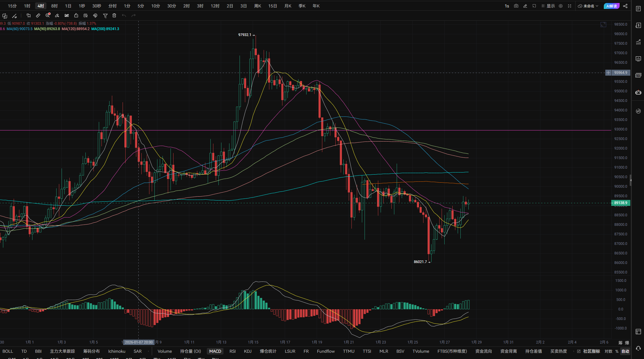This screenshot has width=644, height=359.
Task: Take a chart screenshot with camera icon
Action: [x=516, y=6]
